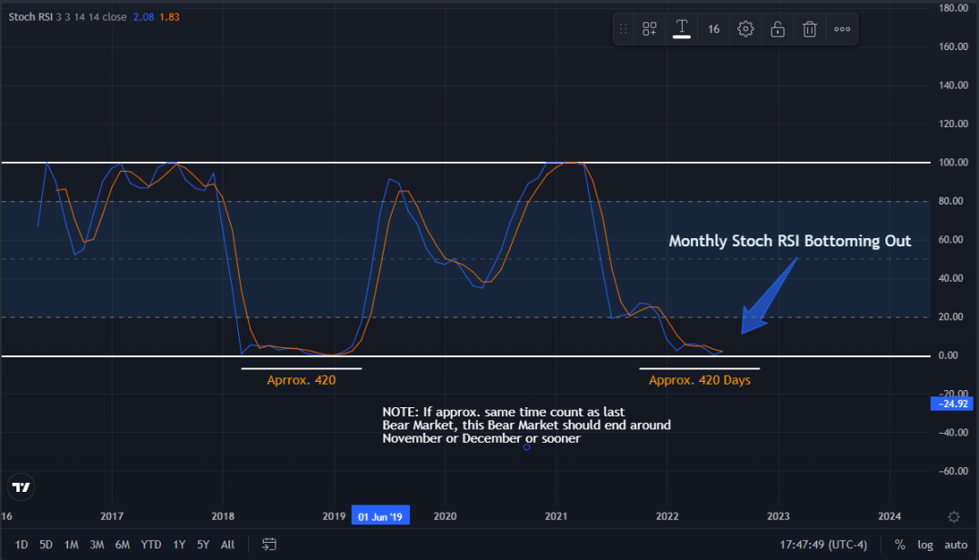The image size is (979, 560).
Task: Grab the toolbar drag handle dots
Action: pyautogui.click(x=623, y=29)
